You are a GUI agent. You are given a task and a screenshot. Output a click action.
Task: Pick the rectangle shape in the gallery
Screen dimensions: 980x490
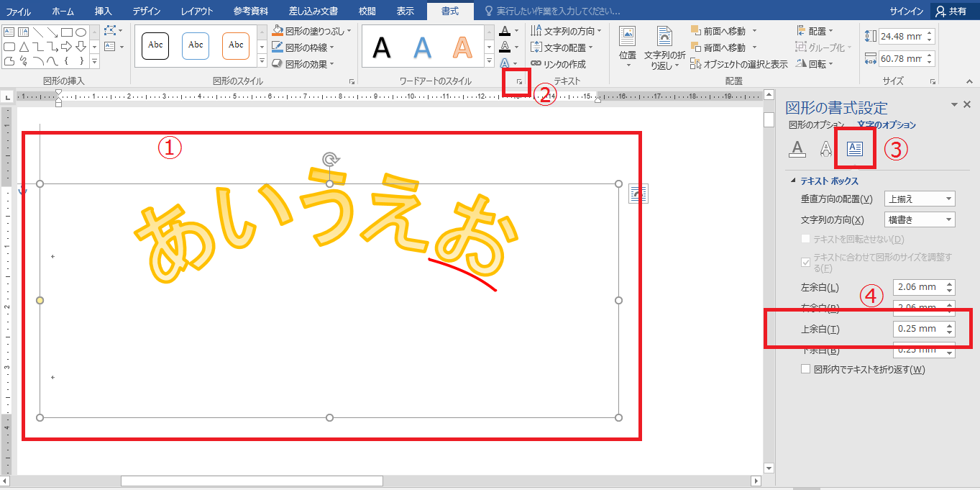coord(67,32)
